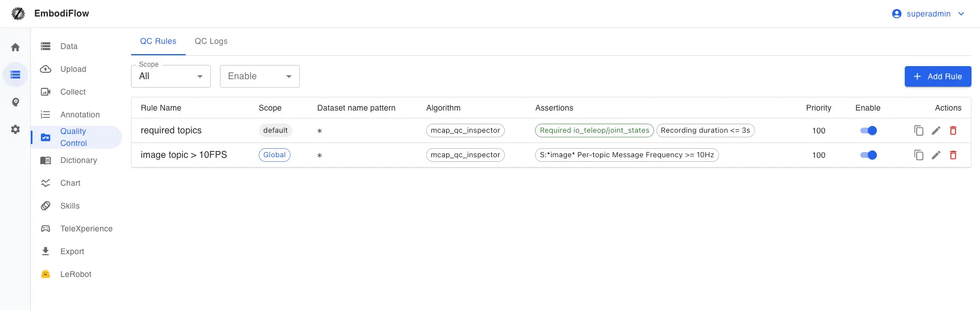Delete the 'image topic > 10FPS' rule
980x310 pixels.
pyautogui.click(x=953, y=155)
